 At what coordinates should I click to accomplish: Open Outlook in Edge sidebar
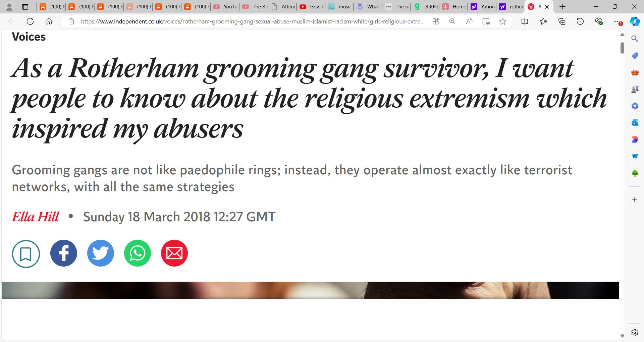[635, 123]
